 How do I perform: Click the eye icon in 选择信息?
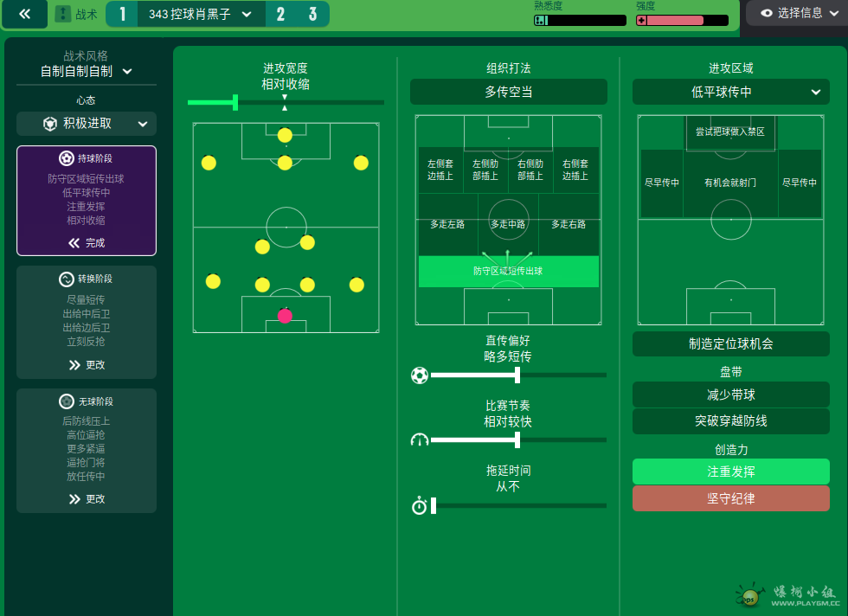coord(766,13)
